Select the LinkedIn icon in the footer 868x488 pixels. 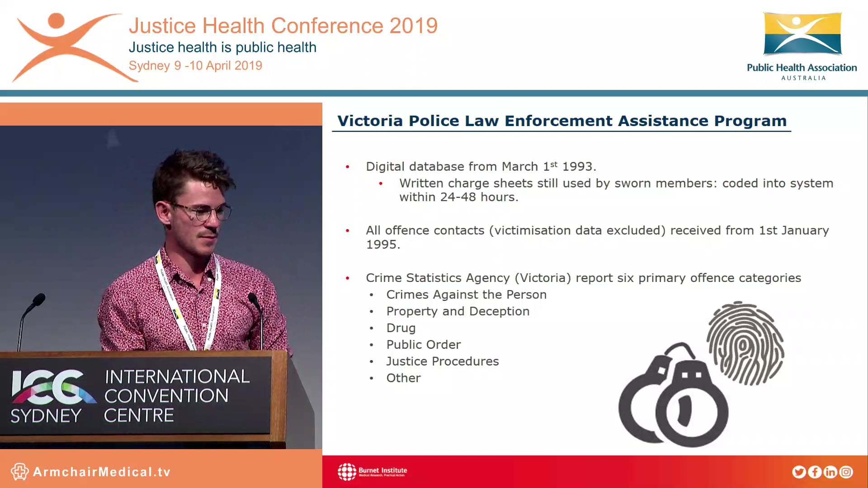(831, 472)
